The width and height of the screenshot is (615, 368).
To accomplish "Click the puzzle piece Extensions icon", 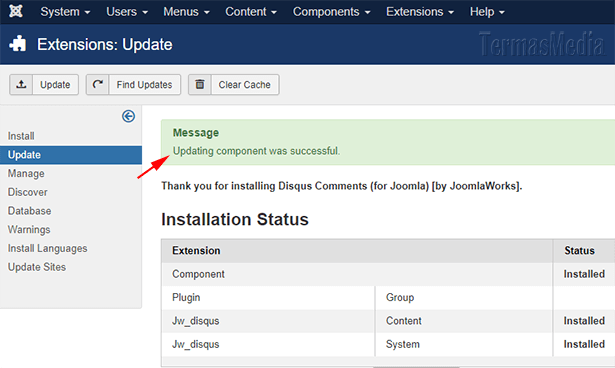I will coord(18,44).
